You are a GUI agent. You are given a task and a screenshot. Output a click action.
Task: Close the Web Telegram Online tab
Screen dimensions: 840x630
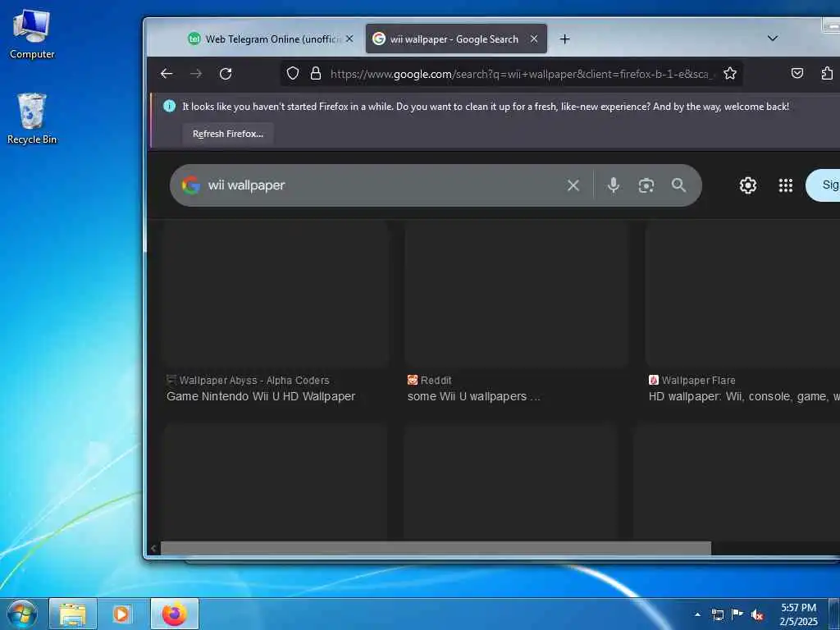(x=349, y=39)
